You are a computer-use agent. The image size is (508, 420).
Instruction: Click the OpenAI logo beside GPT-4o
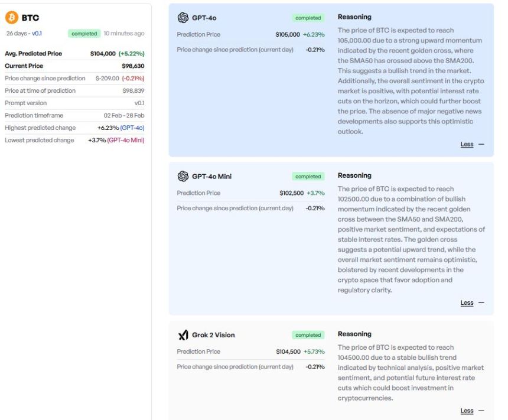[183, 18]
